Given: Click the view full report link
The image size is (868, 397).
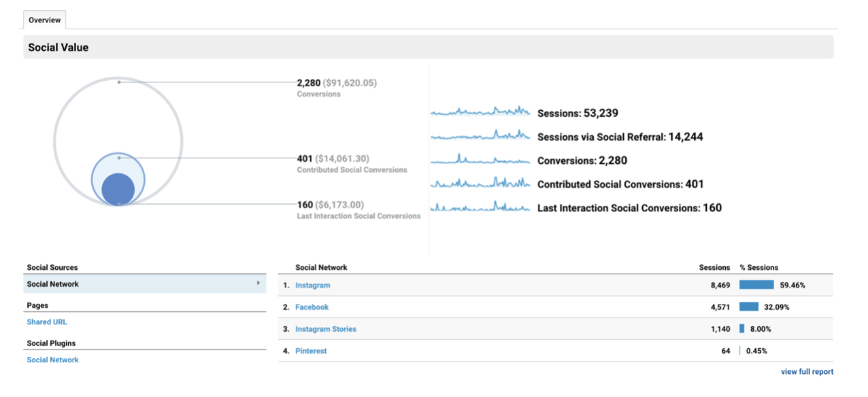Looking at the screenshot, I should (807, 372).
